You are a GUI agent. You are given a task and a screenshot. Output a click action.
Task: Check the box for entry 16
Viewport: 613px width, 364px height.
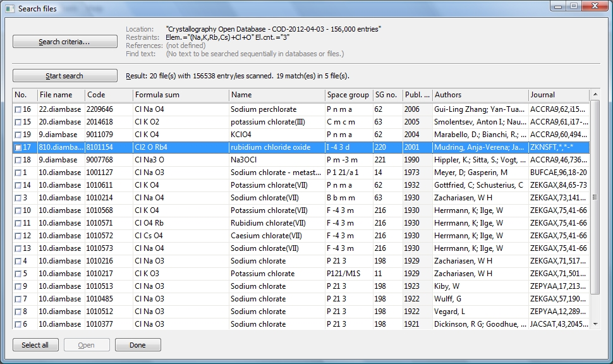[18, 109]
